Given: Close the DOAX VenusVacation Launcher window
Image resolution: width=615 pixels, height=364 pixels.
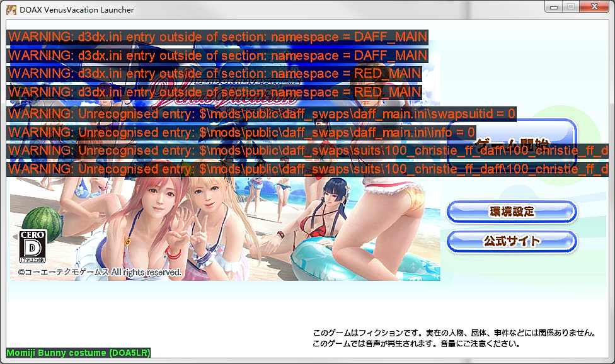Looking at the screenshot, I should pyautogui.click(x=594, y=7).
